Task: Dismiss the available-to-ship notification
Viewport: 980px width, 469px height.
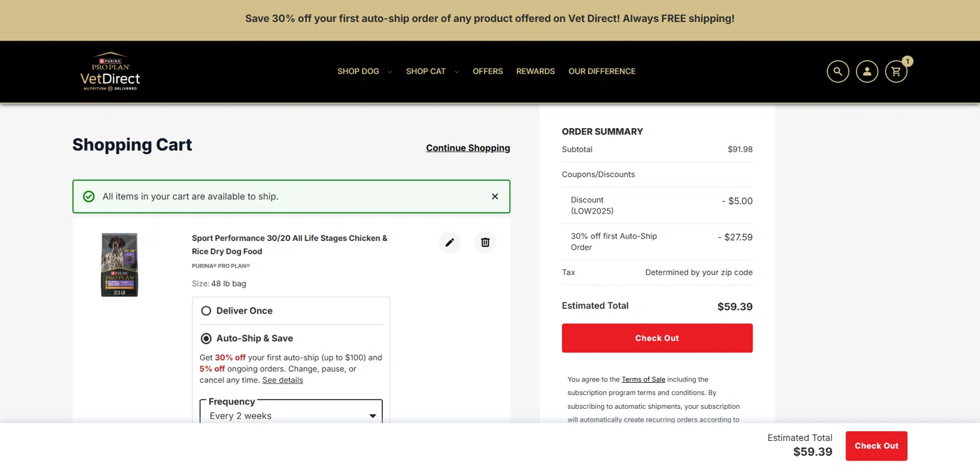Action: tap(495, 197)
